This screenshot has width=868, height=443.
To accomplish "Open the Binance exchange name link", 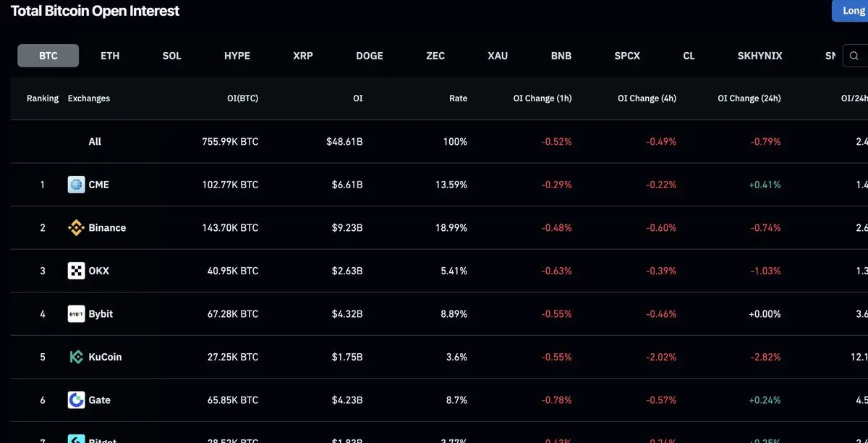I will 107,227.
